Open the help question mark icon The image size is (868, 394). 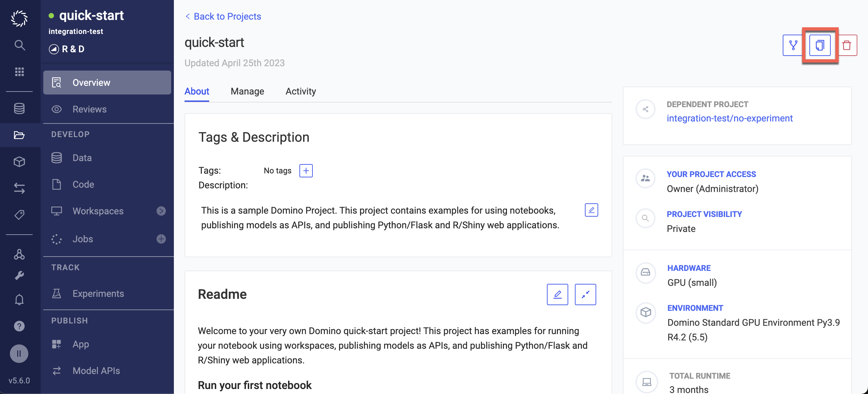pyautogui.click(x=19, y=326)
